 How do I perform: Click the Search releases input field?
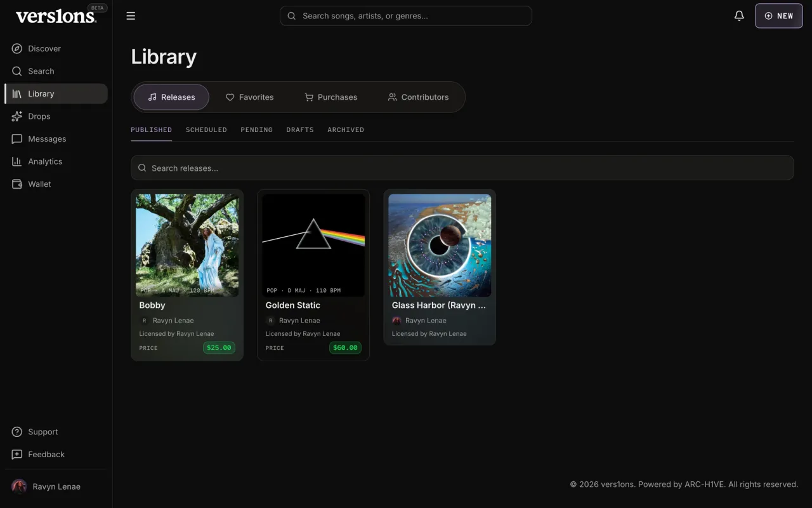pyautogui.click(x=462, y=168)
